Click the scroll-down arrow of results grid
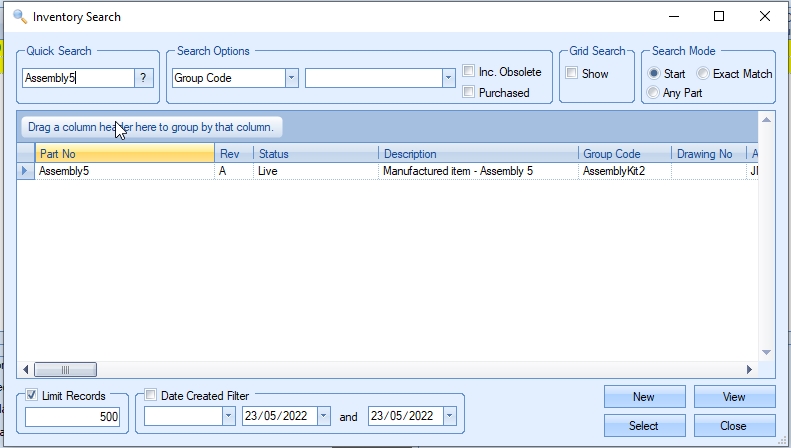Image resolution: width=791 pixels, height=448 pixels. coord(766,352)
